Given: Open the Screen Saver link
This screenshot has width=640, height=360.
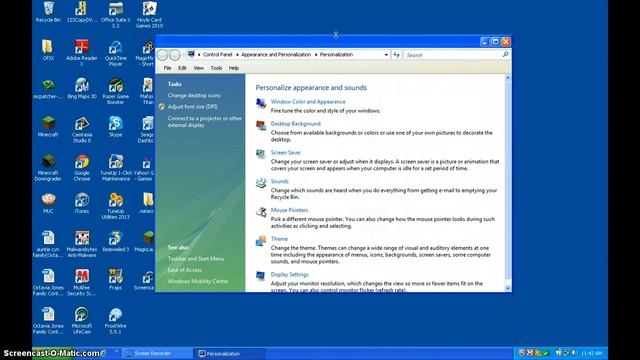Looking at the screenshot, I should 286,153.
